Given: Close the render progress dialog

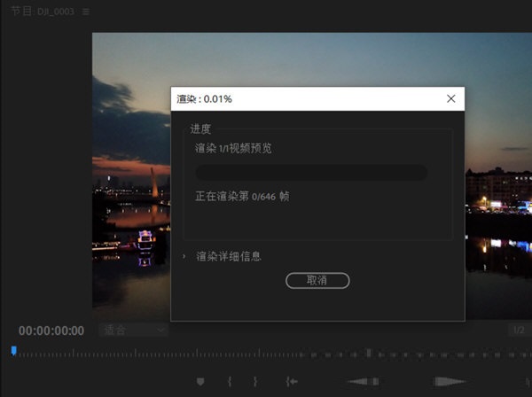Looking at the screenshot, I should click(450, 98).
